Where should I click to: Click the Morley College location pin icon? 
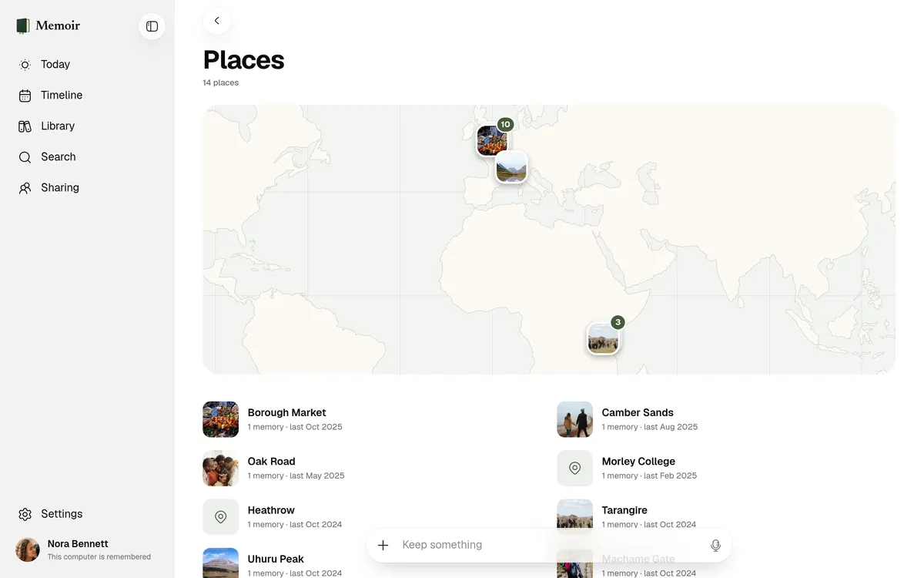coord(574,468)
